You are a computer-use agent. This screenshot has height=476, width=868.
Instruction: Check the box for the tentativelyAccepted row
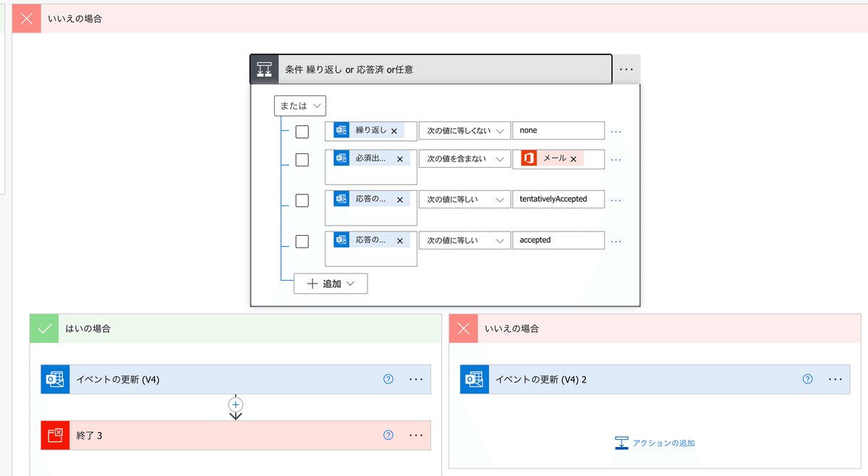302,200
